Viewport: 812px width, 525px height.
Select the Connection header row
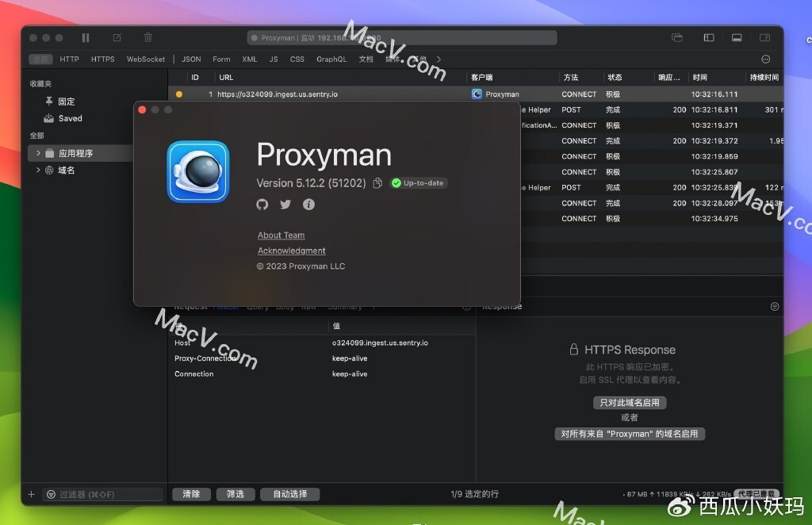[x=322, y=374]
